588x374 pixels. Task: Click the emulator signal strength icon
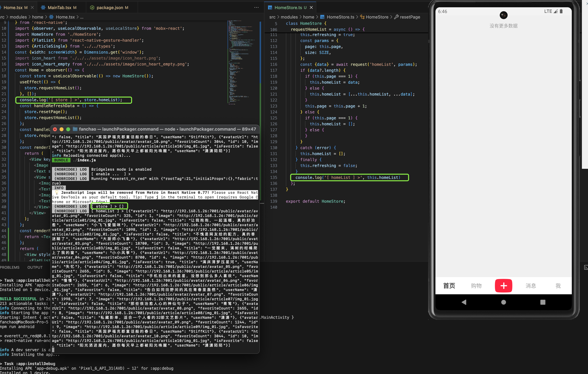pyautogui.click(x=556, y=11)
